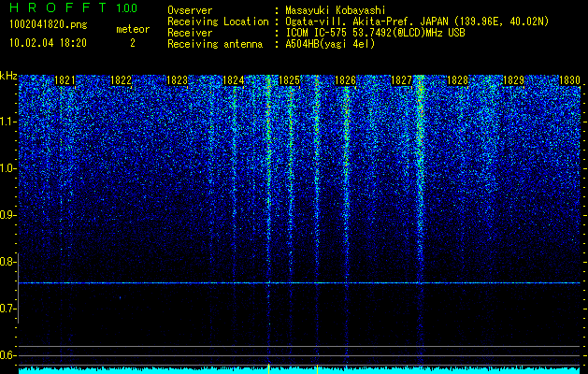Image resolution: width=588 pixels, height=374 pixels.
Task: Click the observer name Masayuki Kobayashi
Action: click(x=336, y=10)
